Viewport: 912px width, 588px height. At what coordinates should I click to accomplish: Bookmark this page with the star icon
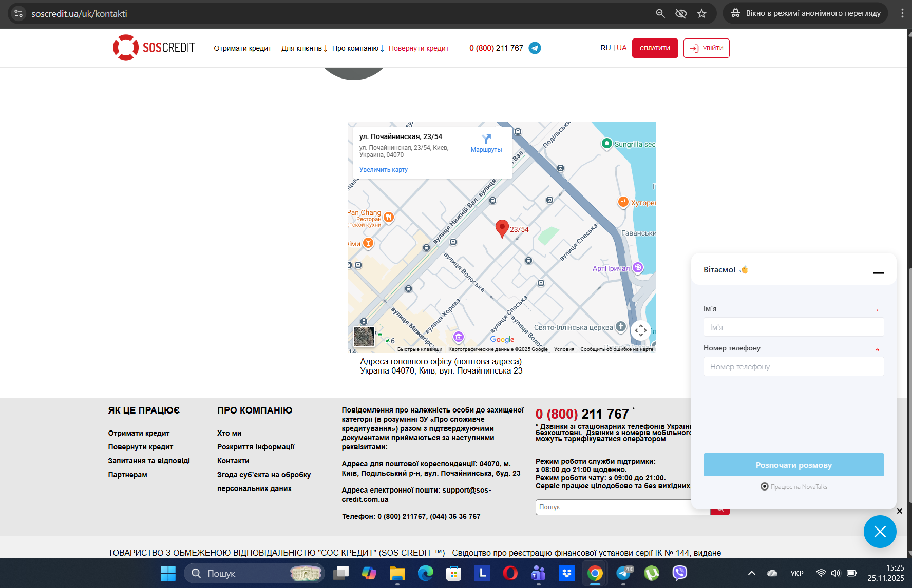701,14
